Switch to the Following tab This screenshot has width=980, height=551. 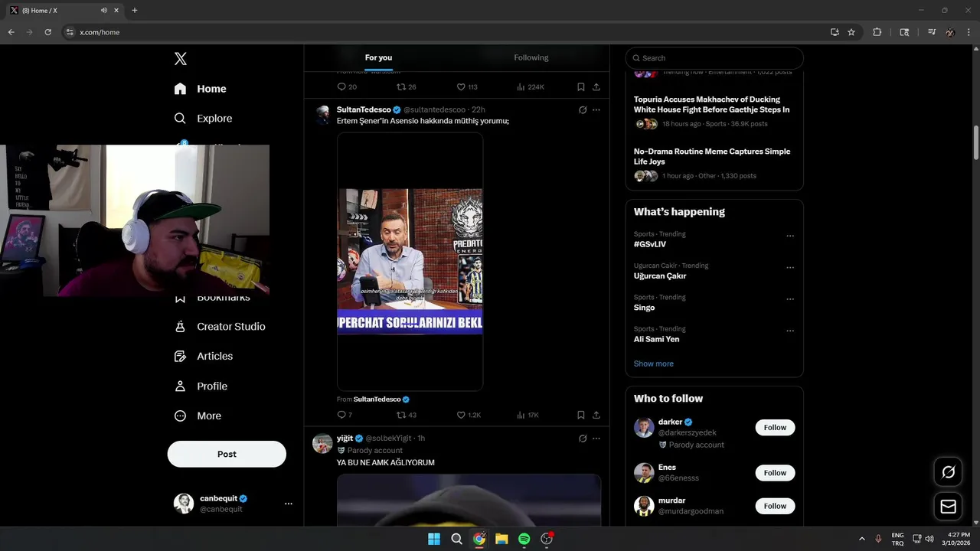coord(531,57)
